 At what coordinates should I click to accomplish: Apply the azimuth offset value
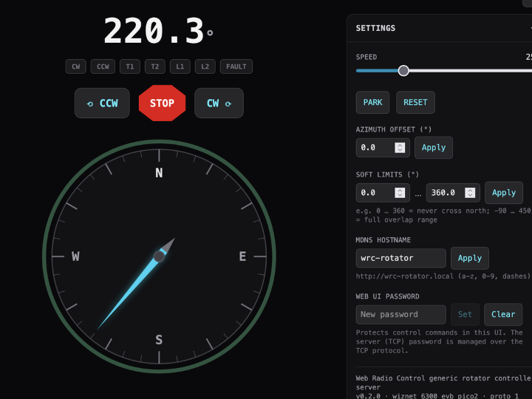tap(434, 148)
